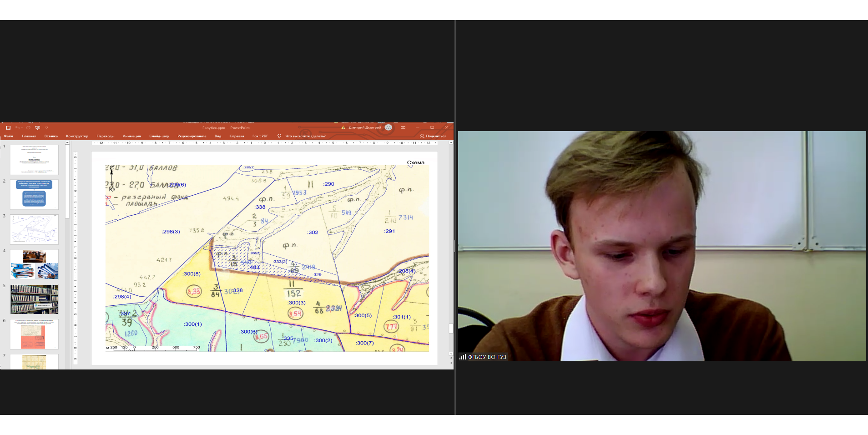Switch to the Главная tab
Screen dimensions: 868x435
pyautogui.click(x=29, y=136)
